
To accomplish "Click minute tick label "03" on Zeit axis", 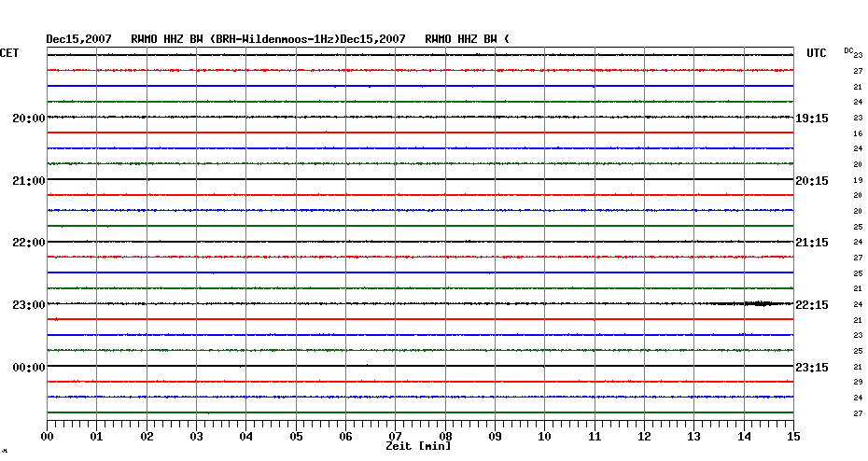I will (197, 437).
